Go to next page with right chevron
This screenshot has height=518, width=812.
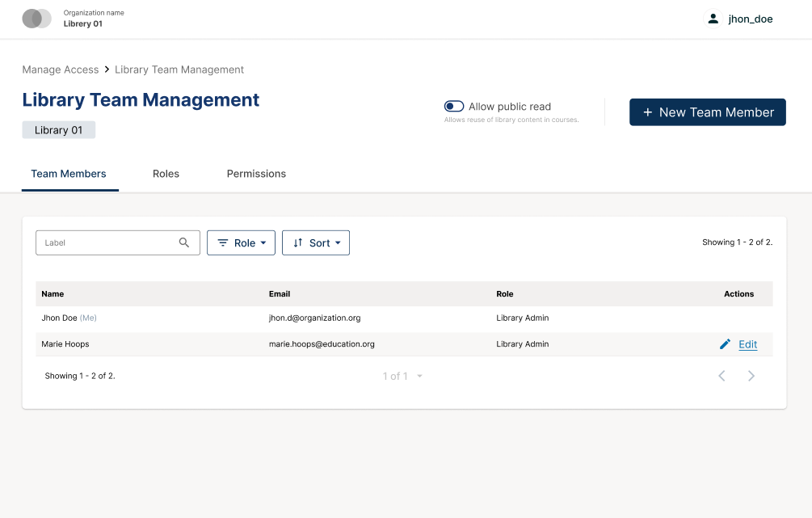(x=751, y=376)
